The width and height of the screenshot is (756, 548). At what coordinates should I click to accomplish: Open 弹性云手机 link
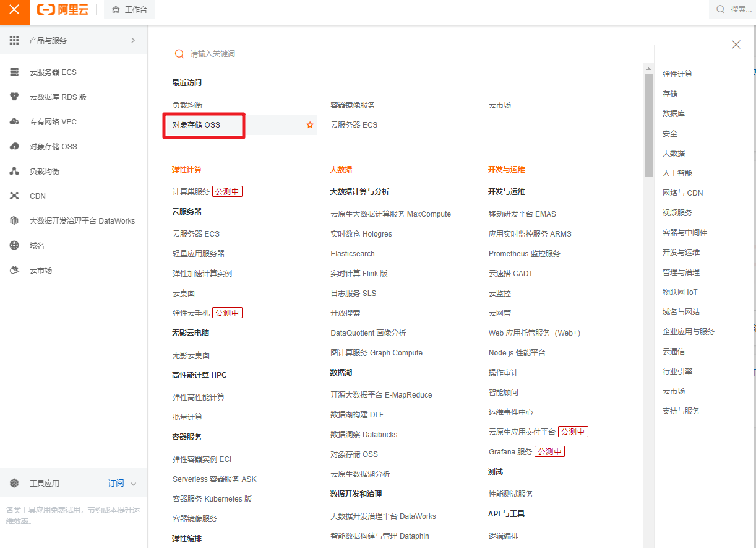pos(191,313)
